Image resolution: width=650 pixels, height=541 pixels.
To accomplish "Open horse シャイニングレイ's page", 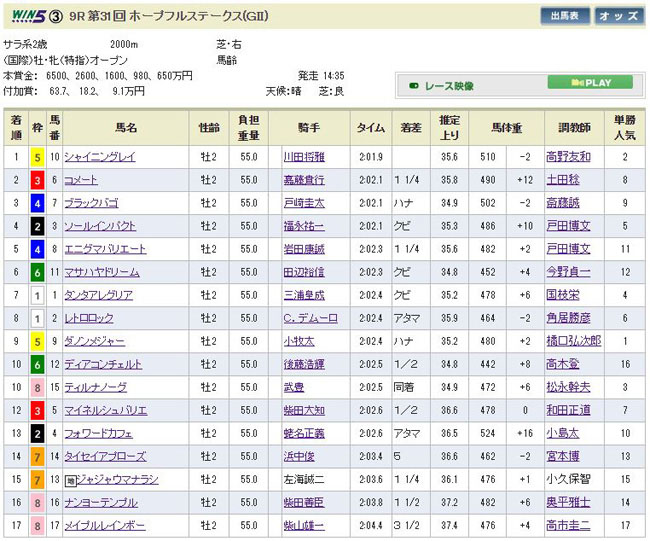I will tap(100, 157).
